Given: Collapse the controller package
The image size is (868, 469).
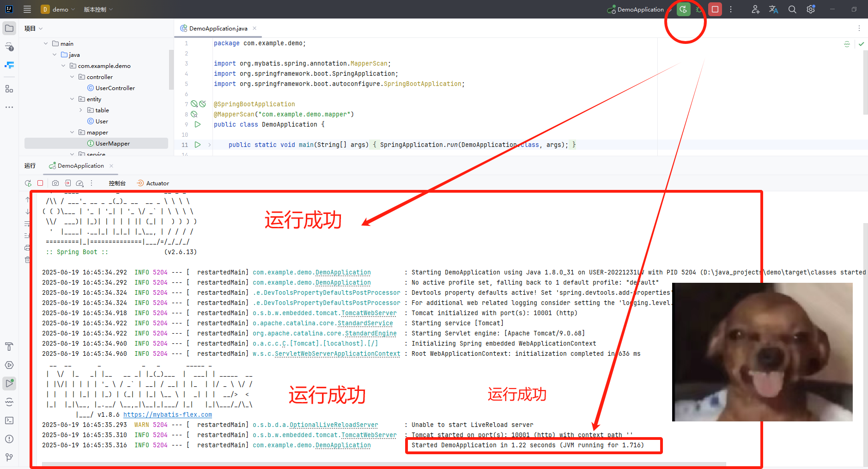Looking at the screenshot, I should [72, 77].
